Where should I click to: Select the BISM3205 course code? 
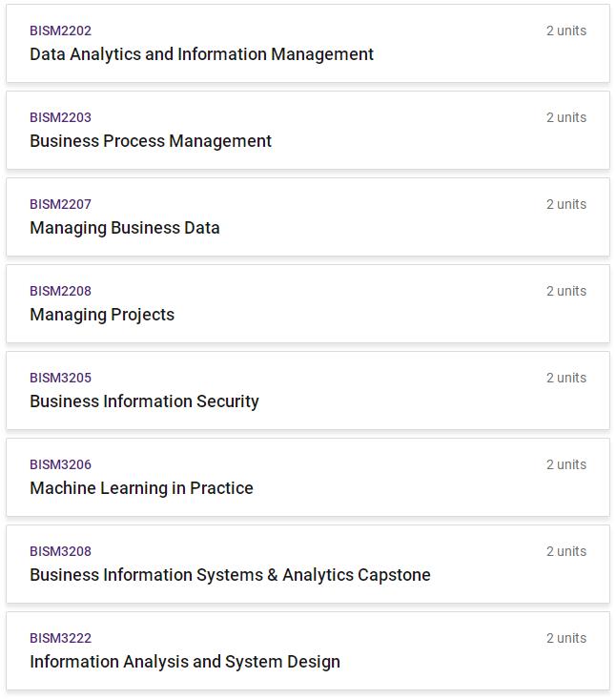[60, 378]
